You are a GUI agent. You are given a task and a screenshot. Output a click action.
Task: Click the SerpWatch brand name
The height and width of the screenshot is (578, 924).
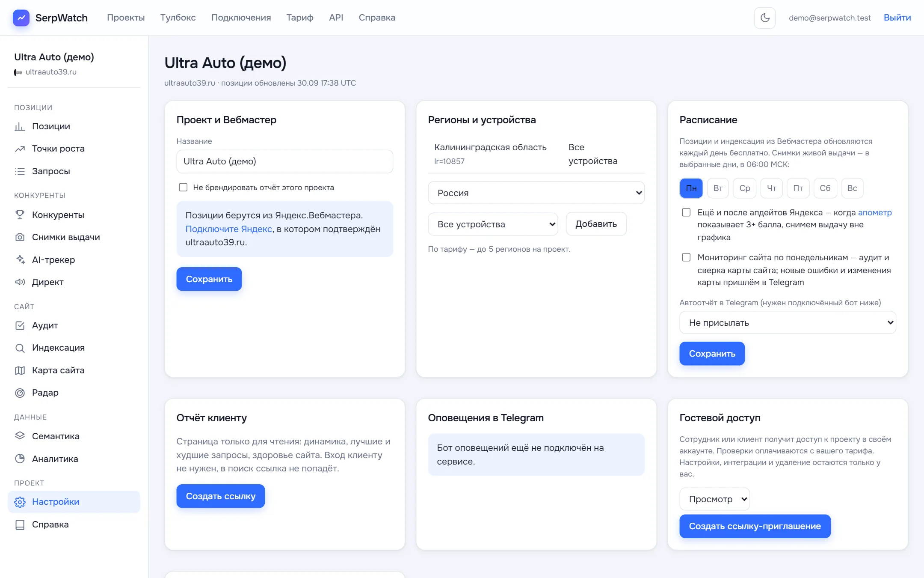pyautogui.click(x=62, y=18)
